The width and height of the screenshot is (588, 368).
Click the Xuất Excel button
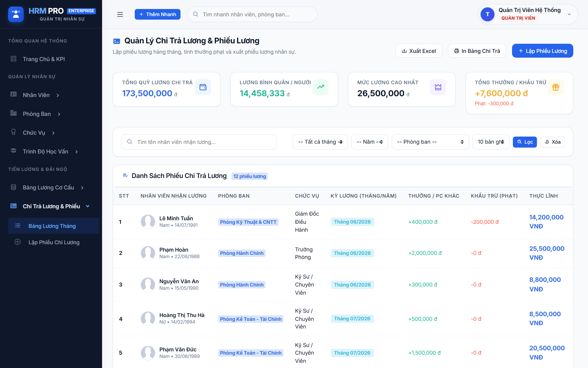[419, 51]
